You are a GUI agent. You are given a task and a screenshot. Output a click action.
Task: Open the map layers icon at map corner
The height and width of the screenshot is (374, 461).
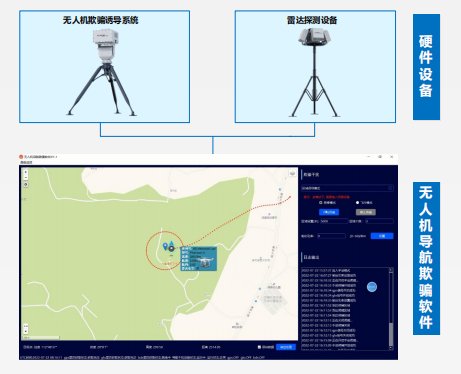click(x=292, y=173)
